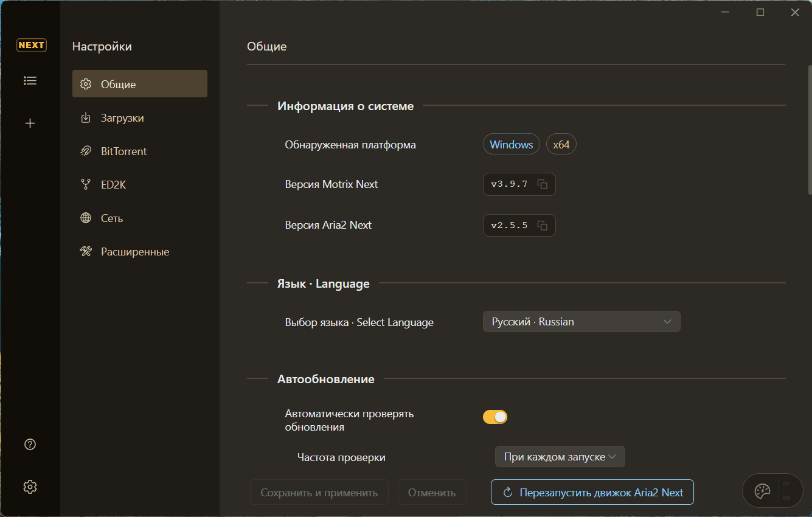Disable Автоматически проверять обновления switch

click(x=495, y=417)
